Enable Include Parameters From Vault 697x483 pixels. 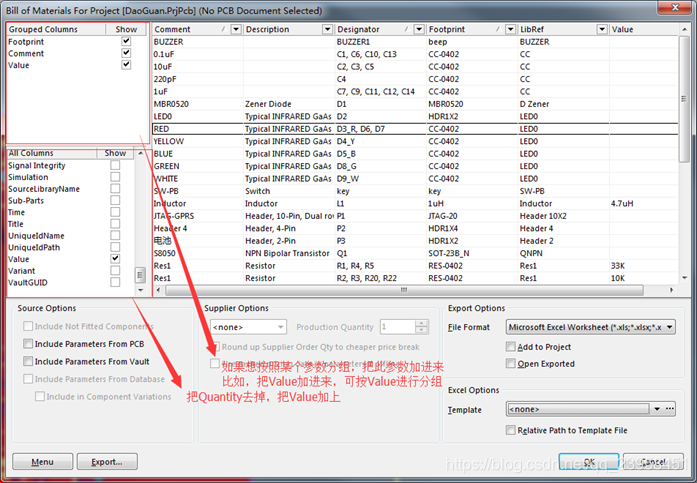[28, 361]
